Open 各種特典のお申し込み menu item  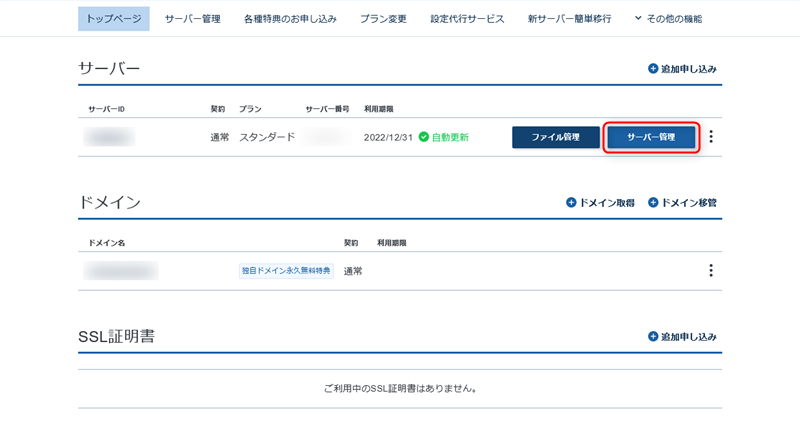click(x=290, y=19)
